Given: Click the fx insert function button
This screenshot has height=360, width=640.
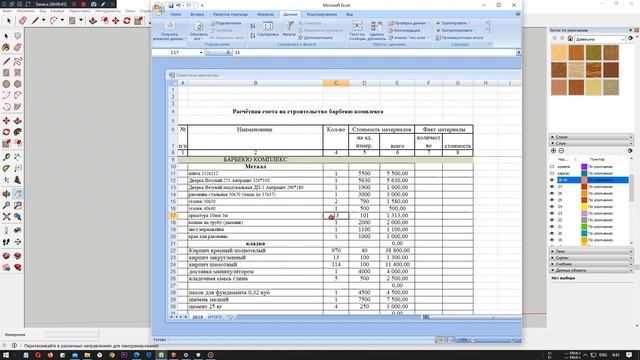Looking at the screenshot, I should pyautogui.click(x=228, y=53).
